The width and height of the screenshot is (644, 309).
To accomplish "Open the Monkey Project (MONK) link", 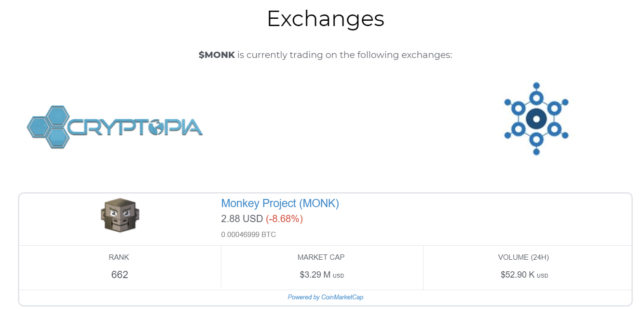I will tap(280, 203).
